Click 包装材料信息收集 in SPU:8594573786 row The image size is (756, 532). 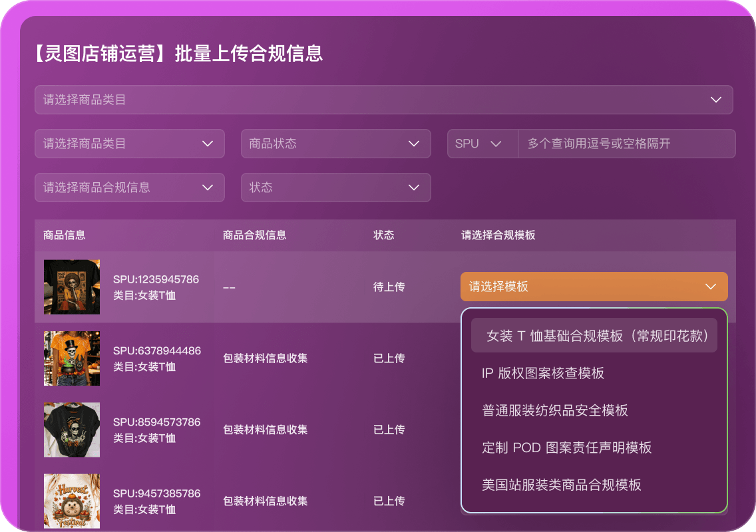(x=265, y=430)
